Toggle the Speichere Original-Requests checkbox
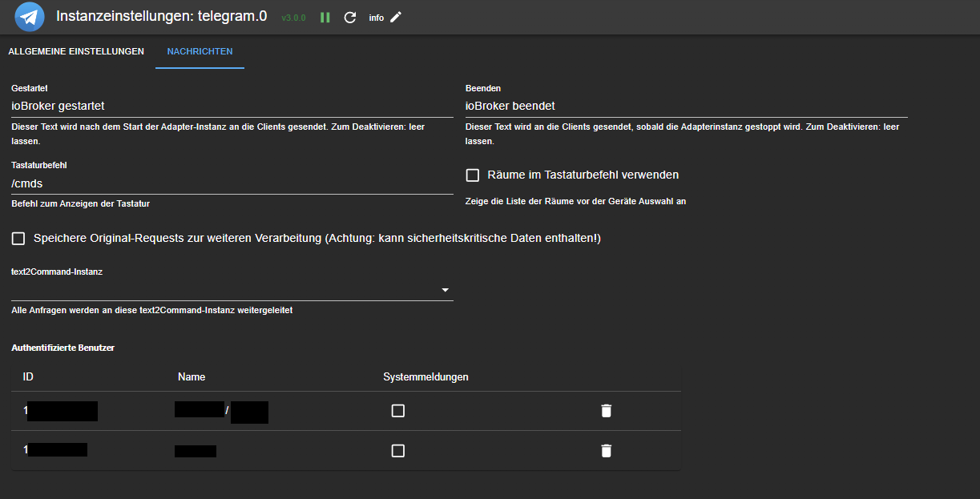The image size is (980, 499). (18, 239)
